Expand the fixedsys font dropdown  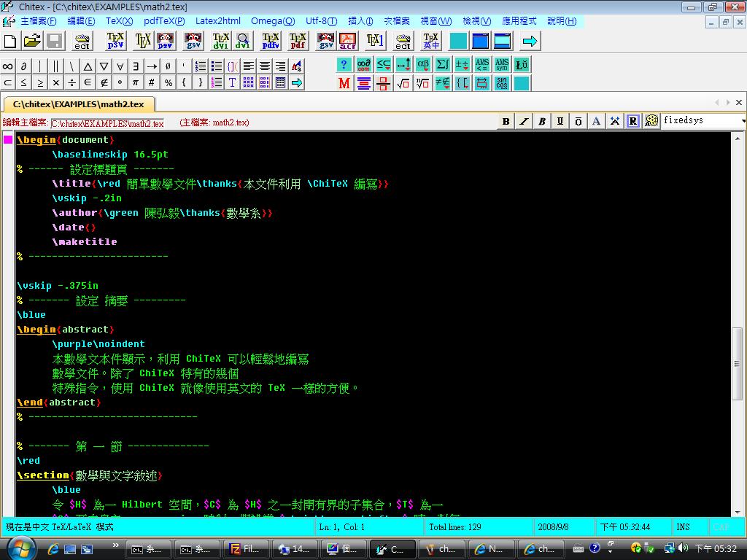pyautogui.click(x=743, y=121)
